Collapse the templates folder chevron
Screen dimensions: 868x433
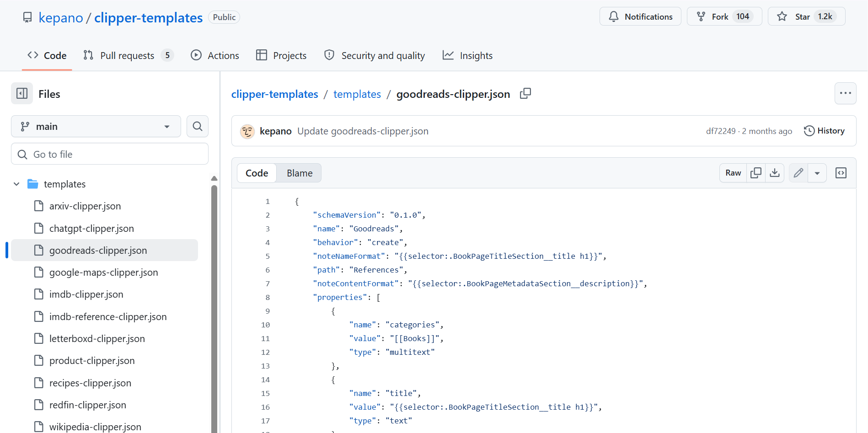coord(16,184)
